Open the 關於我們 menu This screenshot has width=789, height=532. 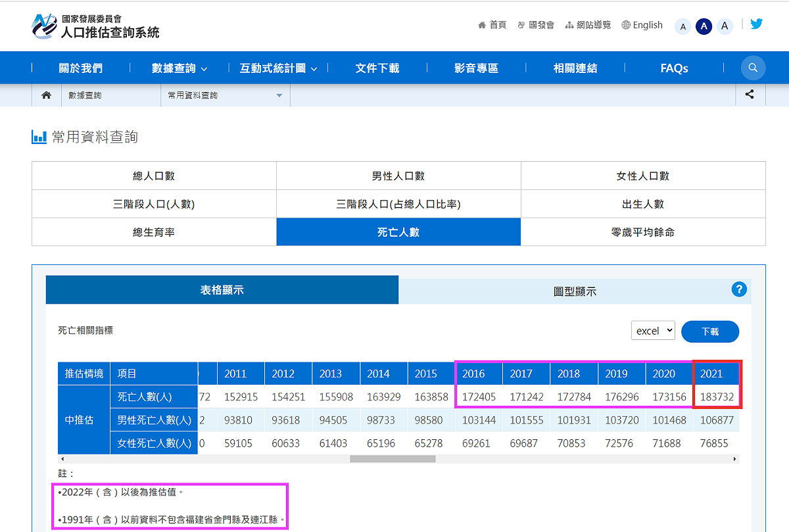point(81,68)
